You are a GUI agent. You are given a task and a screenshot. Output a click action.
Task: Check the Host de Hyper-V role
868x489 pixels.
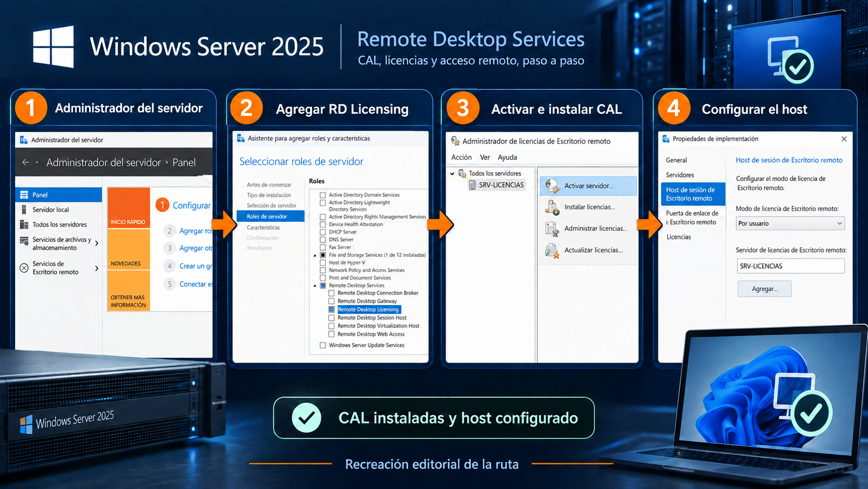click(323, 263)
